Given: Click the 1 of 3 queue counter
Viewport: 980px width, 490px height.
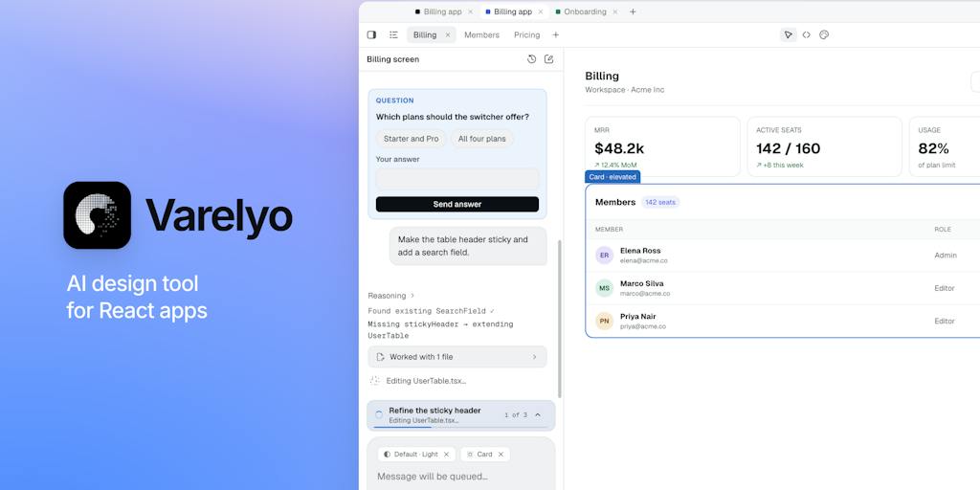Looking at the screenshot, I should pos(516,415).
